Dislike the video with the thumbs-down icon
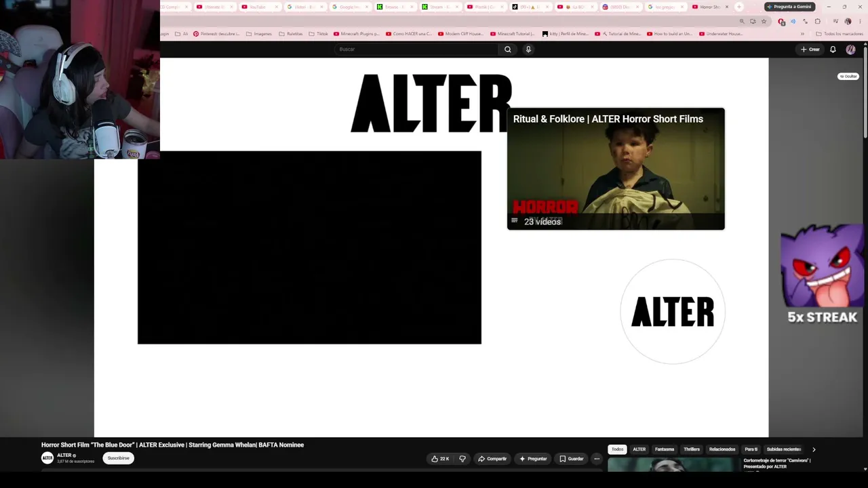This screenshot has height=488, width=868. point(462,459)
